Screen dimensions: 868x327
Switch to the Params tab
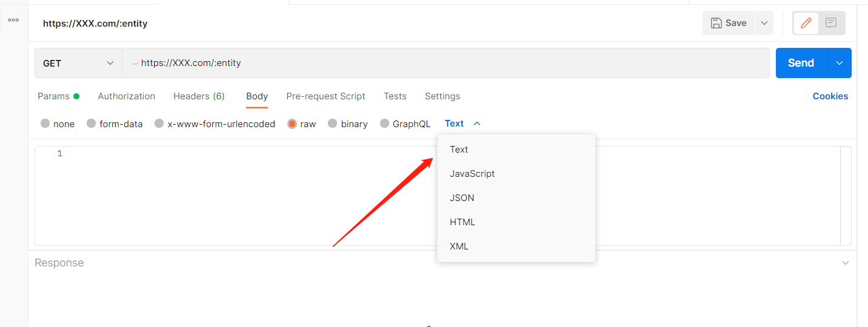[58, 96]
